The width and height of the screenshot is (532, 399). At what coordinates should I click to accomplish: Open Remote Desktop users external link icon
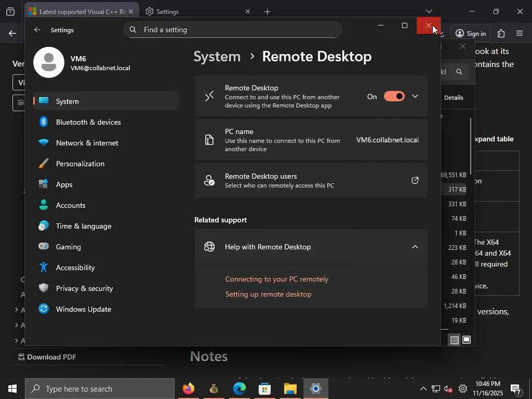(415, 180)
